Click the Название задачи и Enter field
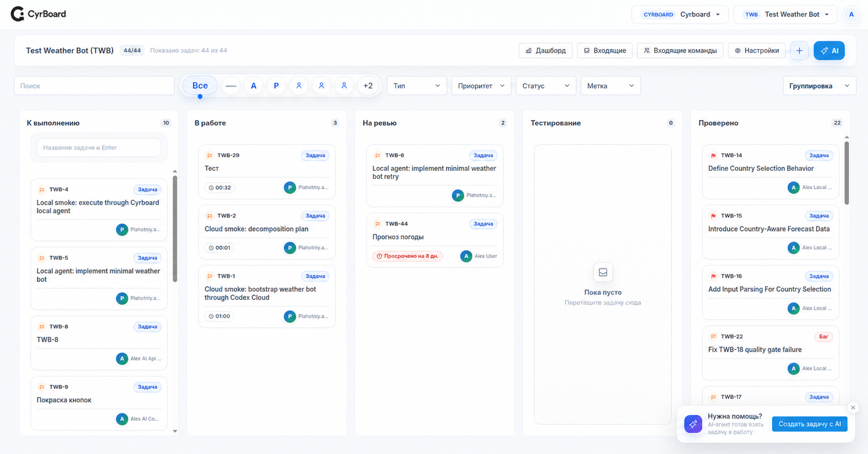This screenshot has width=868, height=454. [x=99, y=148]
